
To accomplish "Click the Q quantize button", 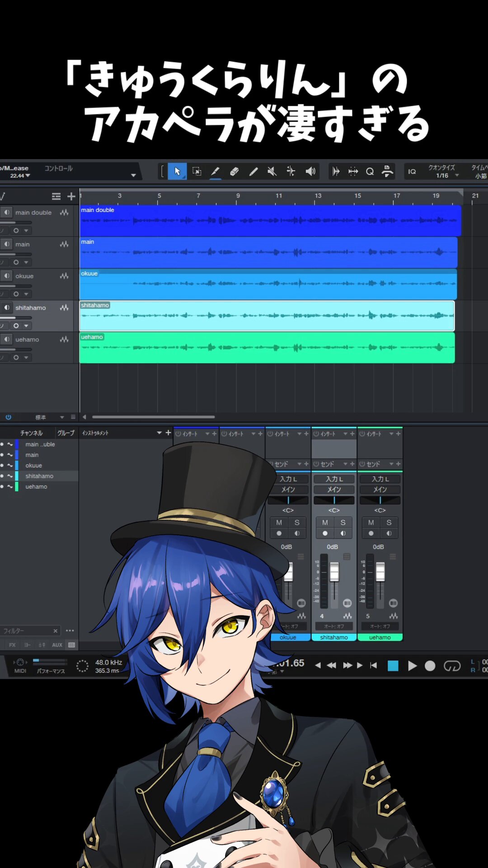I will coord(370,171).
